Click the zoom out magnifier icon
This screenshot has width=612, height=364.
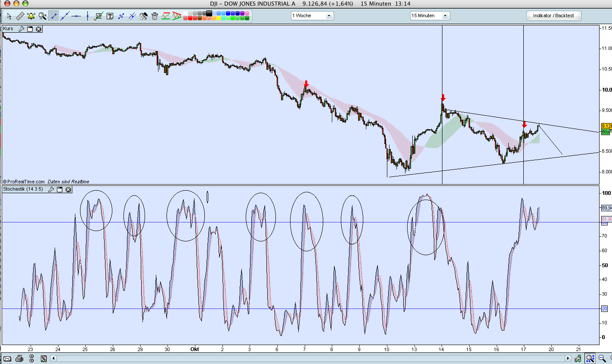(x=602, y=358)
